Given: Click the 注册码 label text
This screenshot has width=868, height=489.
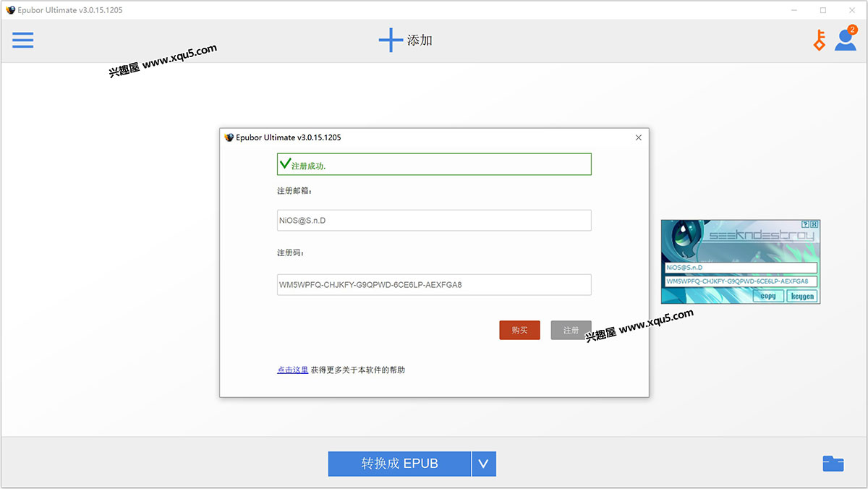Looking at the screenshot, I should pyautogui.click(x=291, y=253).
